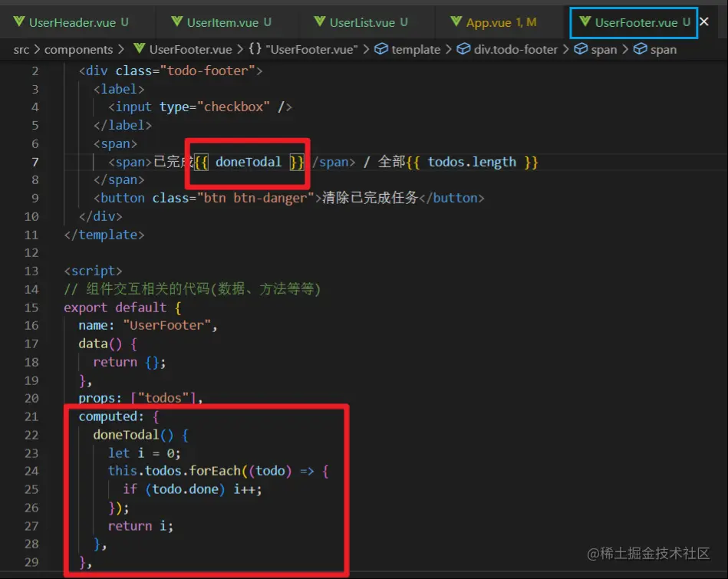Click the </div> closing tag on line 10
Image resolution: width=728 pixels, height=579 pixels.
100,216
